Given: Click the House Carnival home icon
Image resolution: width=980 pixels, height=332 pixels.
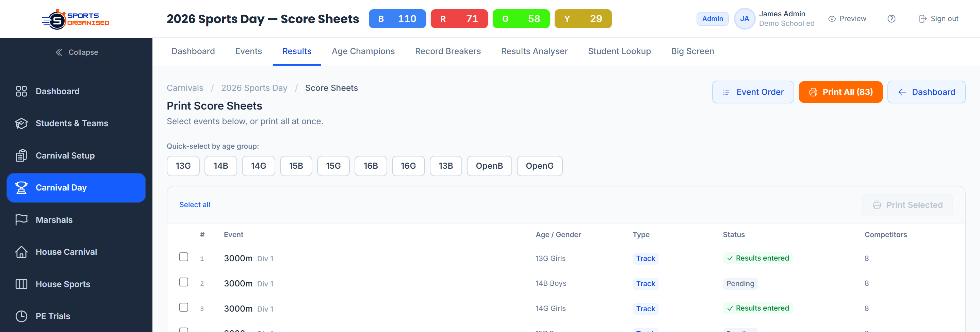Looking at the screenshot, I should pyautogui.click(x=21, y=252).
